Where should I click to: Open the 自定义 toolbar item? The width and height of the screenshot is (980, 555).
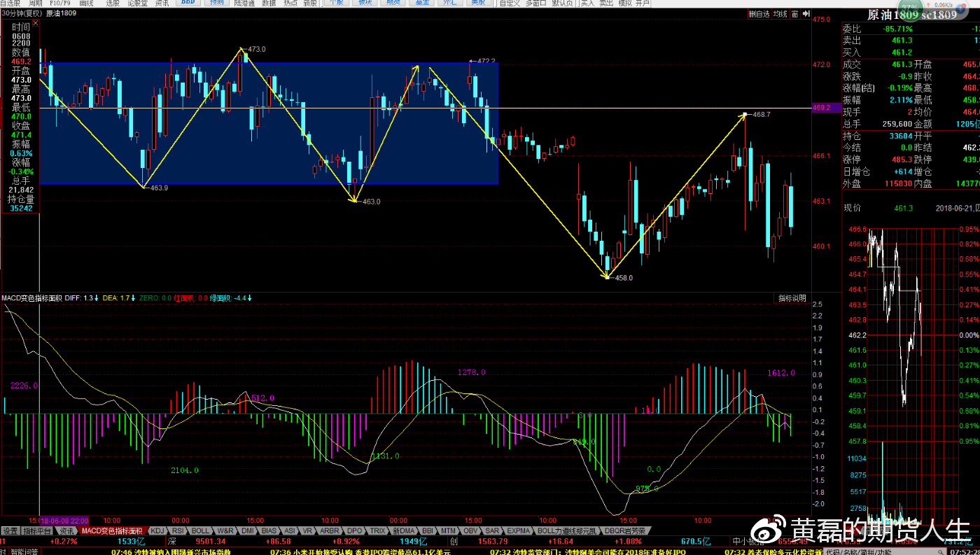pyautogui.click(x=509, y=3)
